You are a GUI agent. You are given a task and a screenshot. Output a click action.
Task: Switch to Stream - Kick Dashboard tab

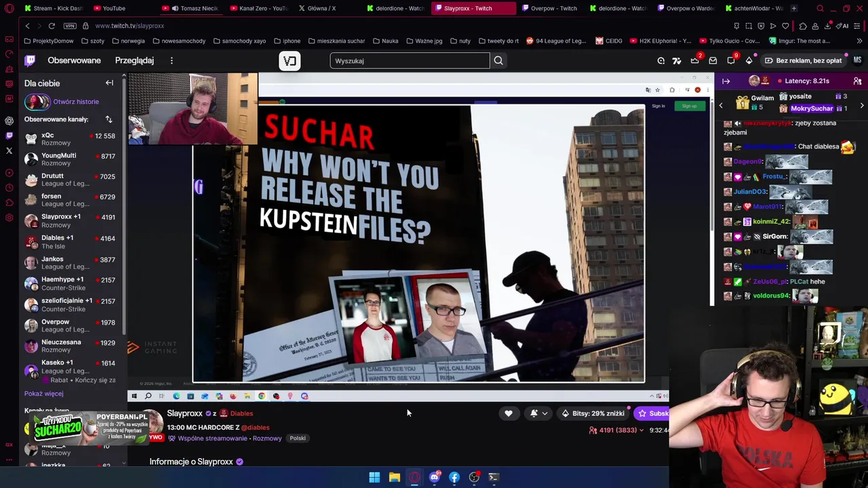click(53, 8)
